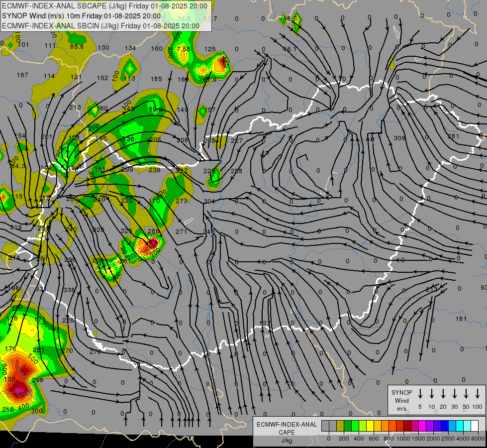This screenshot has width=487, height=448.
Task: Pick the pure blue swatch before 2500
Action: 445,426
